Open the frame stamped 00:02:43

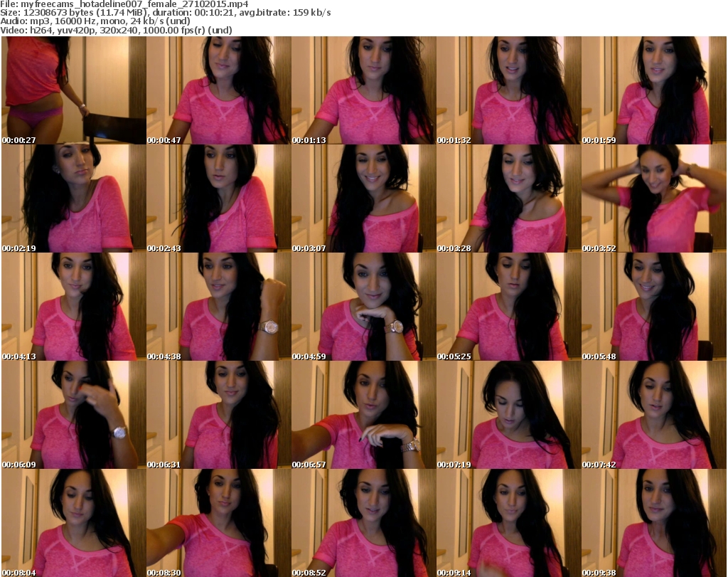pos(219,198)
